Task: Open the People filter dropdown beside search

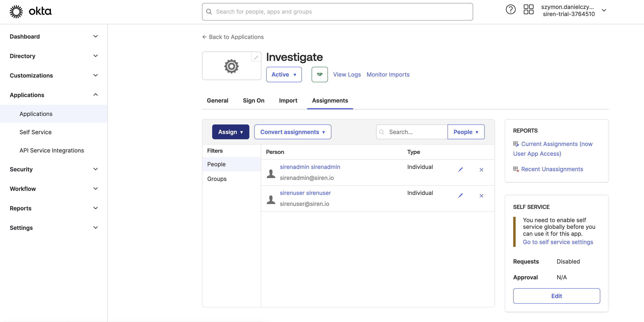Action: pyautogui.click(x=466, y=132)
